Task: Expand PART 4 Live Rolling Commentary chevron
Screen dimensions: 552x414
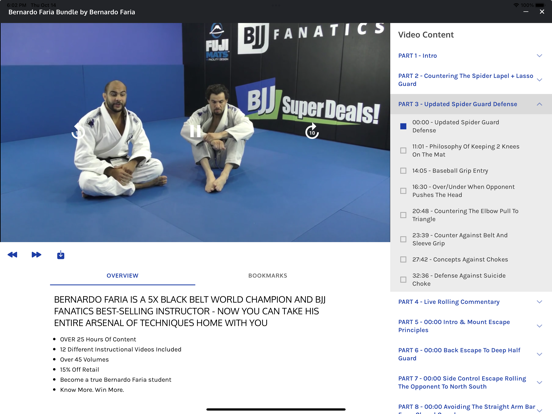Action: pyautogui.click(x=539, y=302)
